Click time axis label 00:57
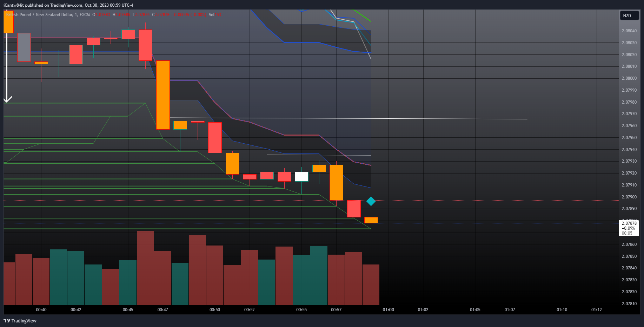 [x=336, y=310]
